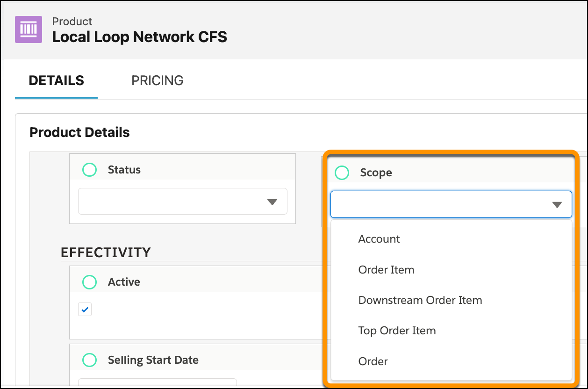Click the circle icon beside Selling Start Date
588x389 pixels.
click(89, 360)
